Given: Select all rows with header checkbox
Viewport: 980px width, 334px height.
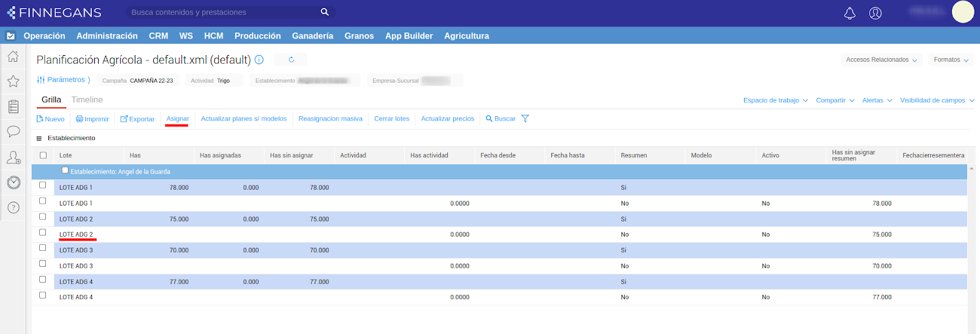Looking at the screenshot, I should [43, 155].
